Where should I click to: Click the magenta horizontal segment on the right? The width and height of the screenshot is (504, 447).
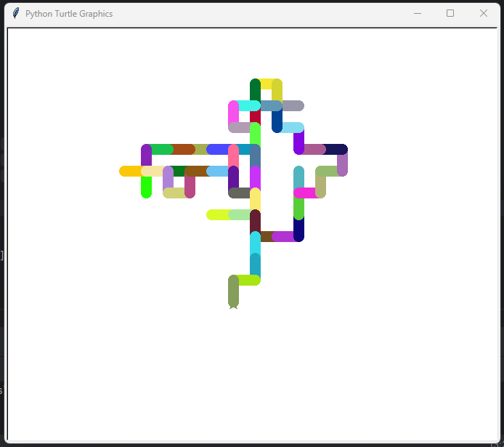point(305,193)
